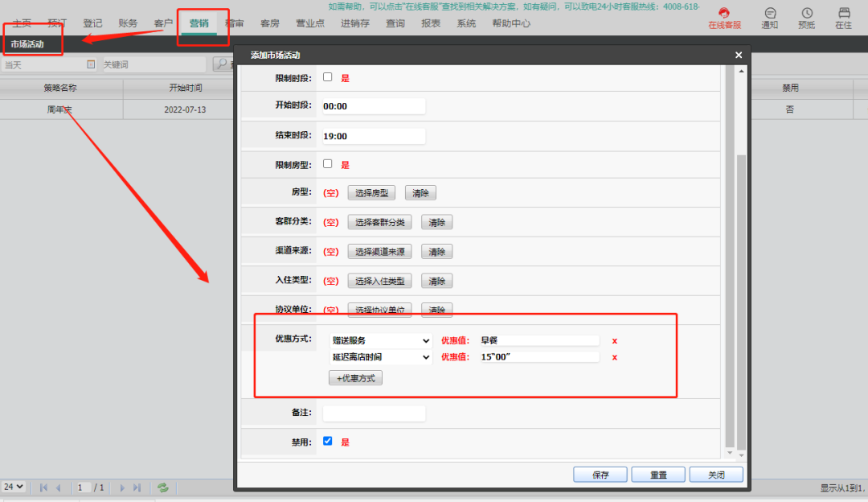The image size is (868, 502).
Task: Open the 帮助中心 menu
Action: tap(511, 23)
